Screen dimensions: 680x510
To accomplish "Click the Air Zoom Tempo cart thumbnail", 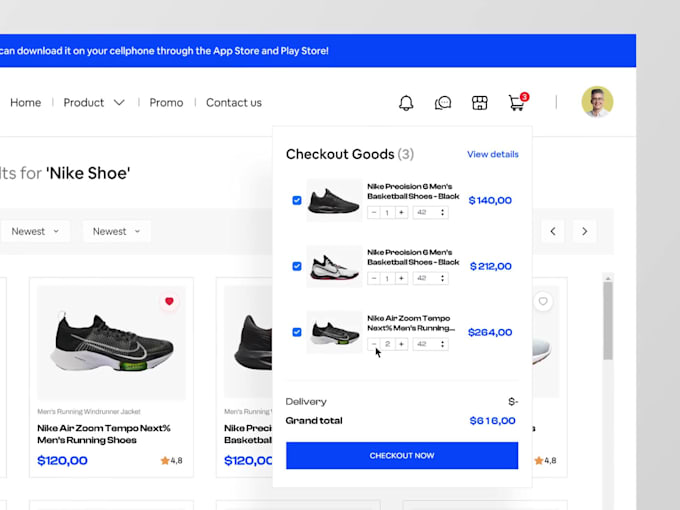I will coord(334,332).
